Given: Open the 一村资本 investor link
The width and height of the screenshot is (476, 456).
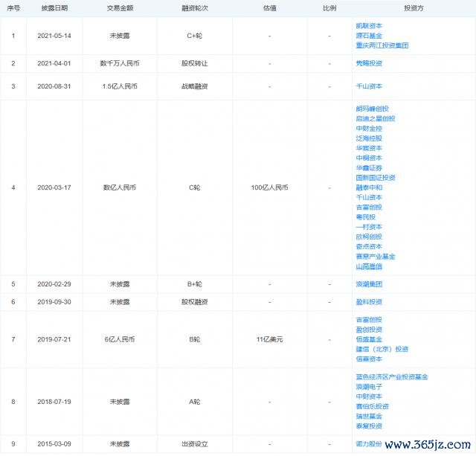Looking at the screenshot, I should coord(369,227).
